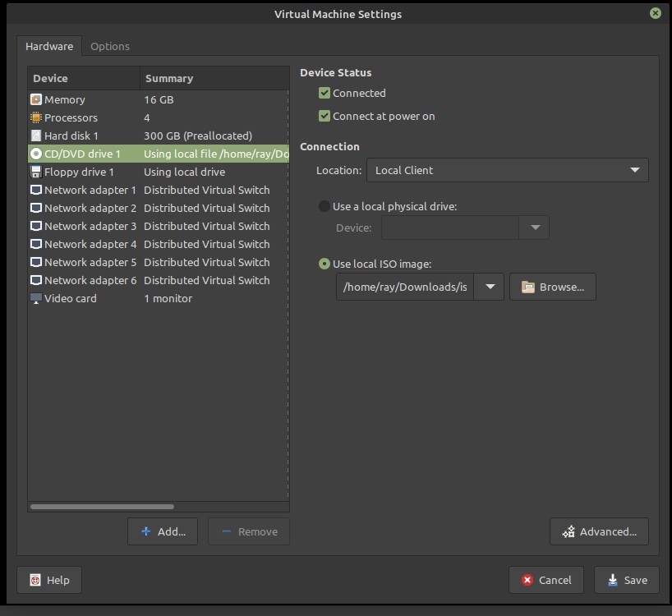672x616 pixels.
Task: Click the Advanced button's gears icon
Action: tap(568, 531)
